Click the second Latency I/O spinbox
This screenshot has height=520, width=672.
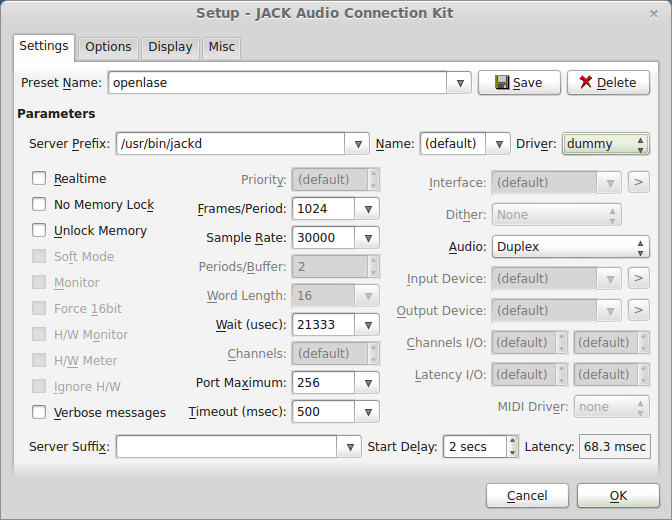(612, 375)
